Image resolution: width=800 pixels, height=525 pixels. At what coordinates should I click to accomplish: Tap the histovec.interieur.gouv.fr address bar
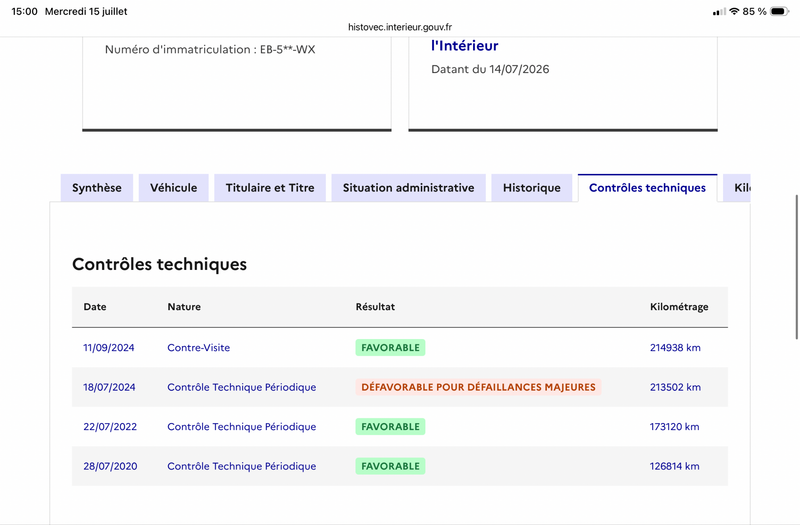click(400, 27)
